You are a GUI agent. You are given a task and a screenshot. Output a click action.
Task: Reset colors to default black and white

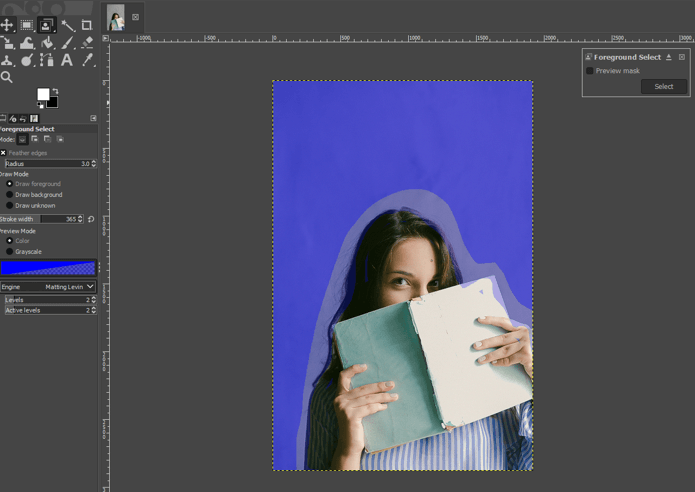(40, 105)
